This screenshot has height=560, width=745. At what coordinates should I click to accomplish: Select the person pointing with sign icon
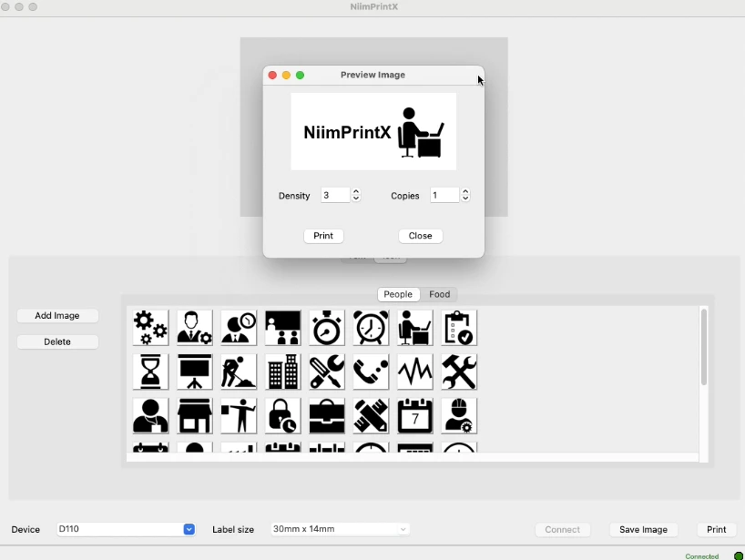239,416
